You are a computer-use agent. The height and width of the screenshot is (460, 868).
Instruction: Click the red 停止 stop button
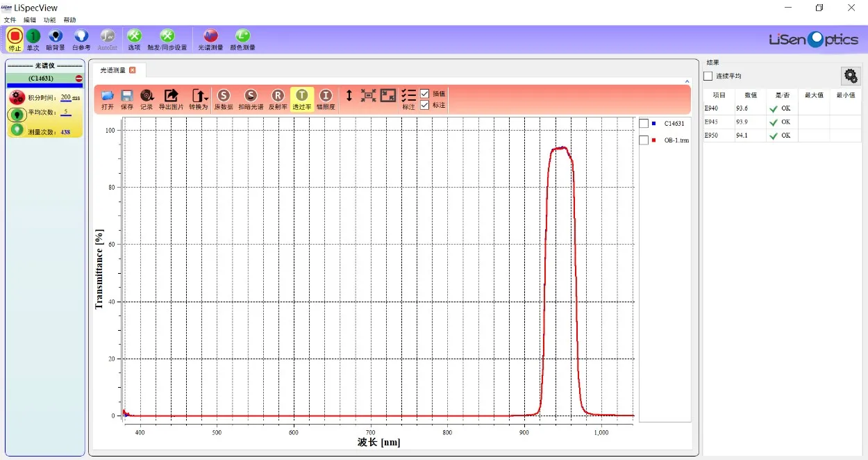(x=15, y=36)
